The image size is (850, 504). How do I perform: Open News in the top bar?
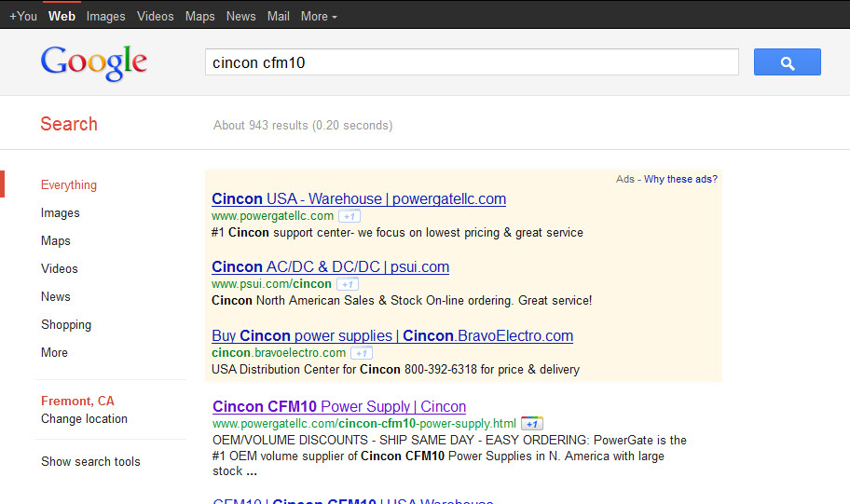tap(240, 16)
